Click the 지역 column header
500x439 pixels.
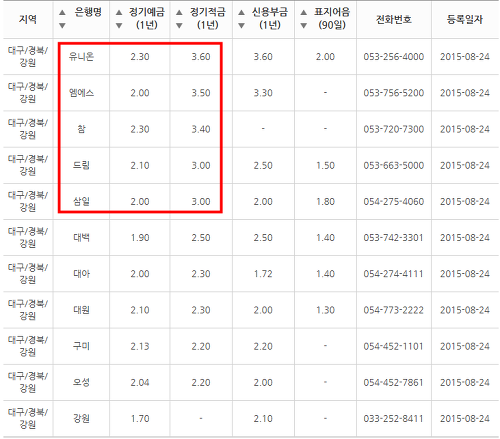(28, 19)
